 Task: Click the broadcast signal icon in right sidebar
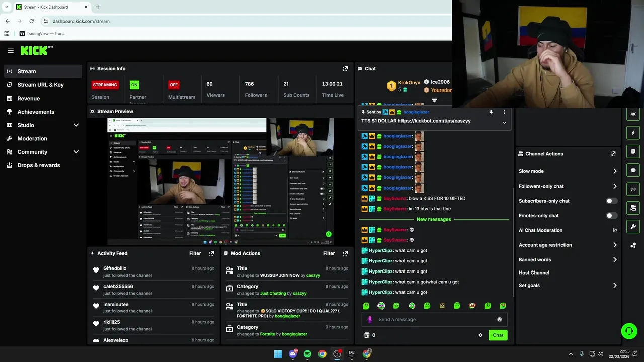point(633,189)
